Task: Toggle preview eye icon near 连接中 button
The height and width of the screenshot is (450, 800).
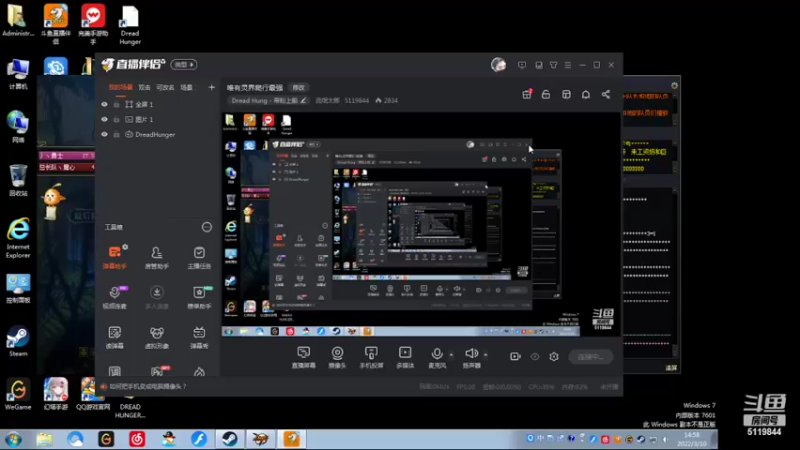Action: click(535, 357)
